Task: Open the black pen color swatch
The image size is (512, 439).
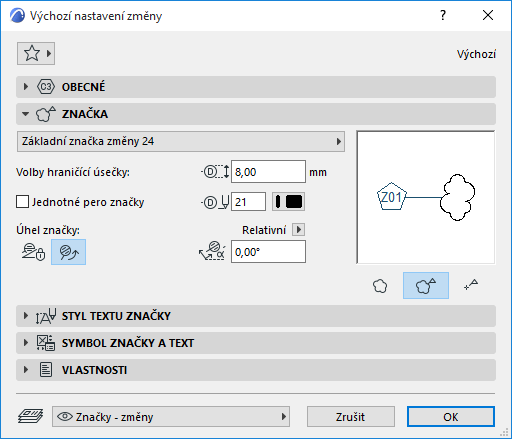Action: (x=288, y=202)
